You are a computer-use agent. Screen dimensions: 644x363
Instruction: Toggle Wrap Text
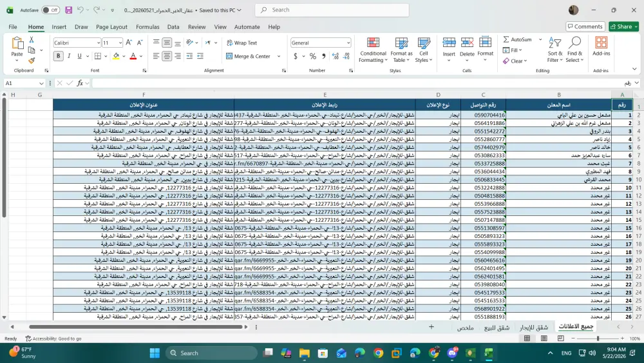(x=242, y=43)
